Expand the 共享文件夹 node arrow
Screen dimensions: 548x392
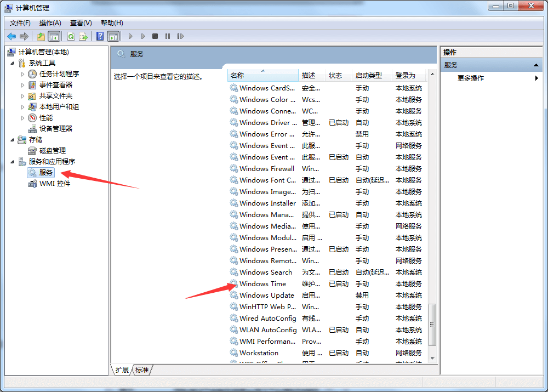pyautogui.click(x=22, y=96)
